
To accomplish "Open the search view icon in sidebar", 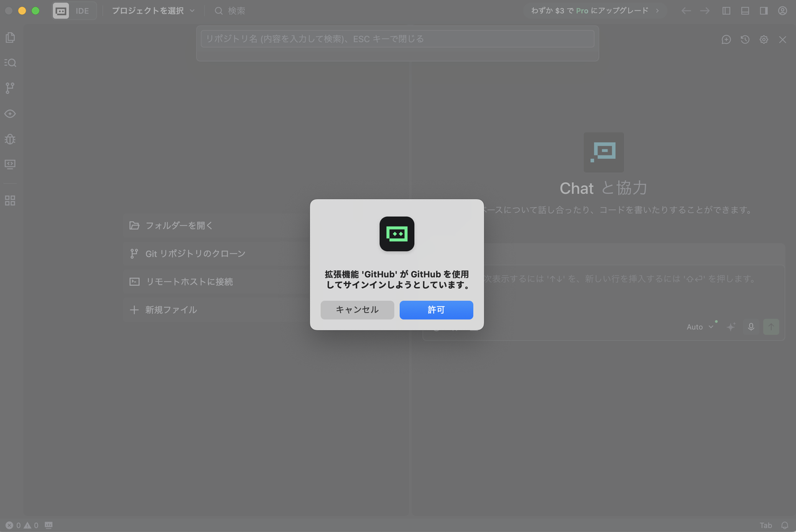I will click(x=10, y=63).
